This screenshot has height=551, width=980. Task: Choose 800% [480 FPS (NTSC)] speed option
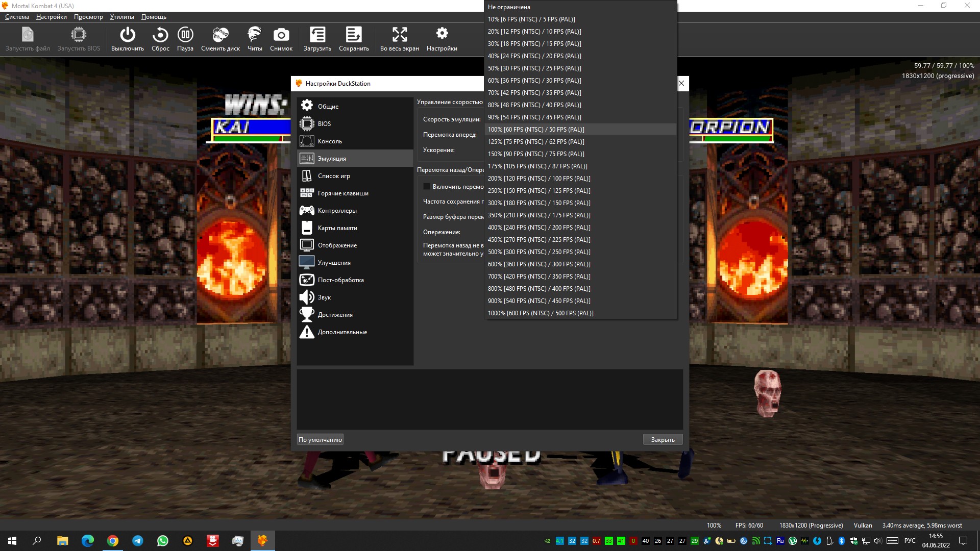pos(580,289)
